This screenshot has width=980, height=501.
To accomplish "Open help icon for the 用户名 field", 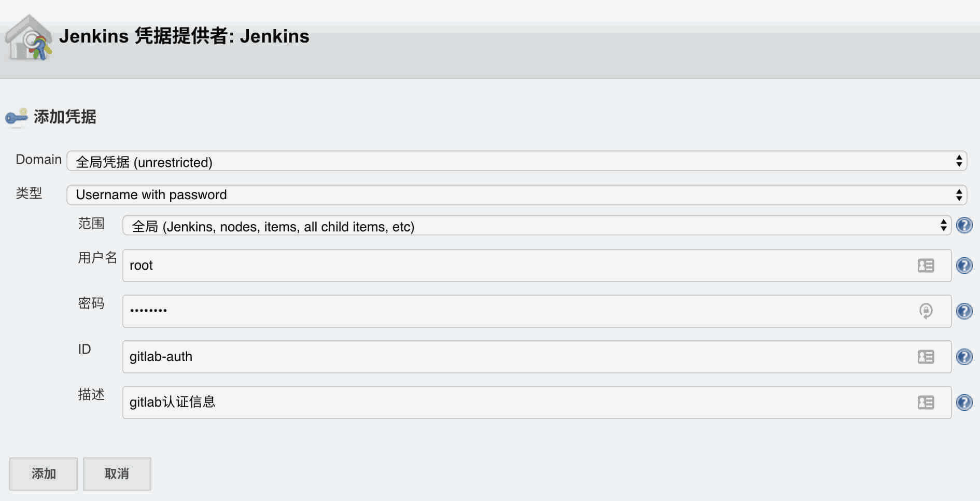I will coord(964,266).
